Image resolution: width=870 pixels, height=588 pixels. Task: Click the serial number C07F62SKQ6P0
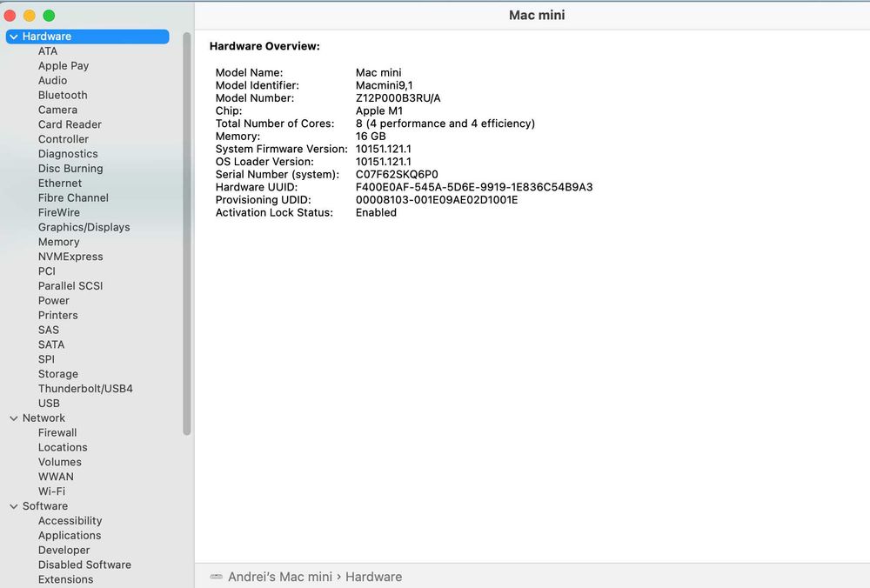397,175
